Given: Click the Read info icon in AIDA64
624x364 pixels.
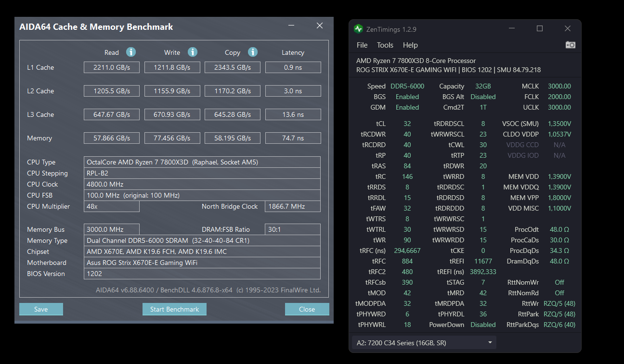Looking at the screenshot, I should pos(131,52).
